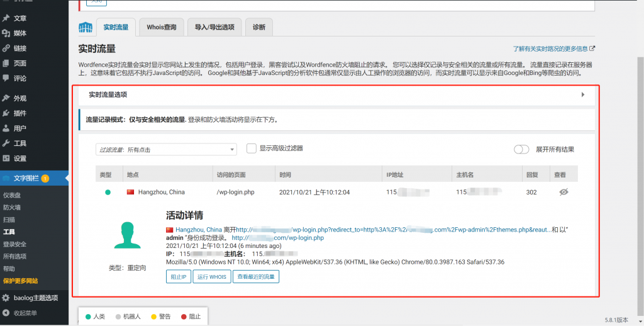
Task: Open the wp-login.php link ending activity line
Action: [278, 238]
